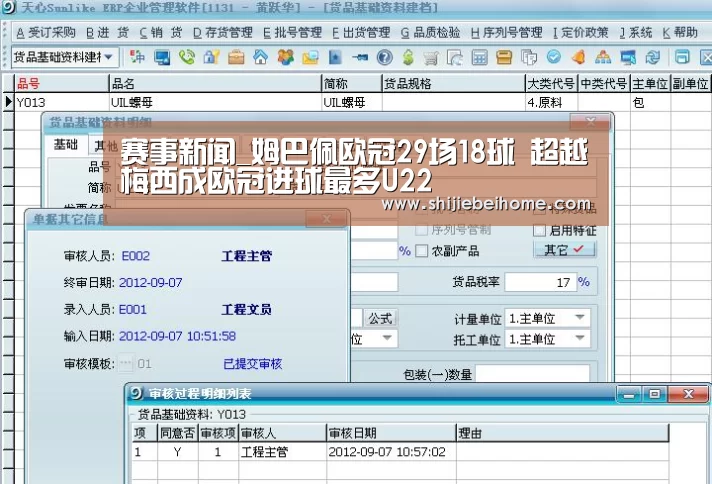The width and height of the screenshot is (712, 484).
Task: Click the orange bell alert toolbar icon
Action: click(x=578, y=57)
